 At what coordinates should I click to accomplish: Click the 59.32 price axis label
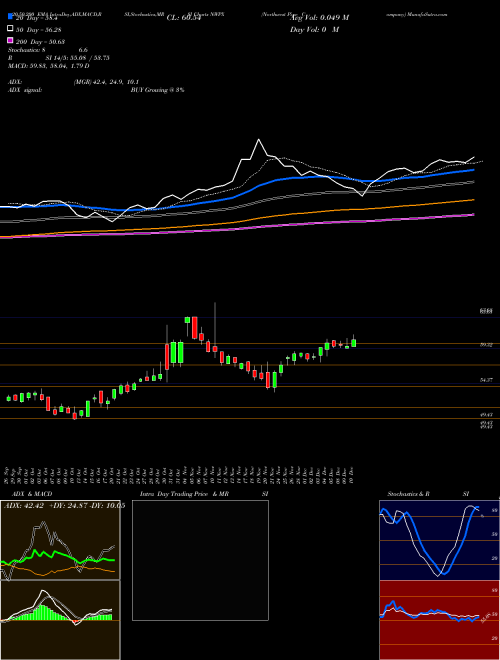pyautogui.click(x=487, y=345)
